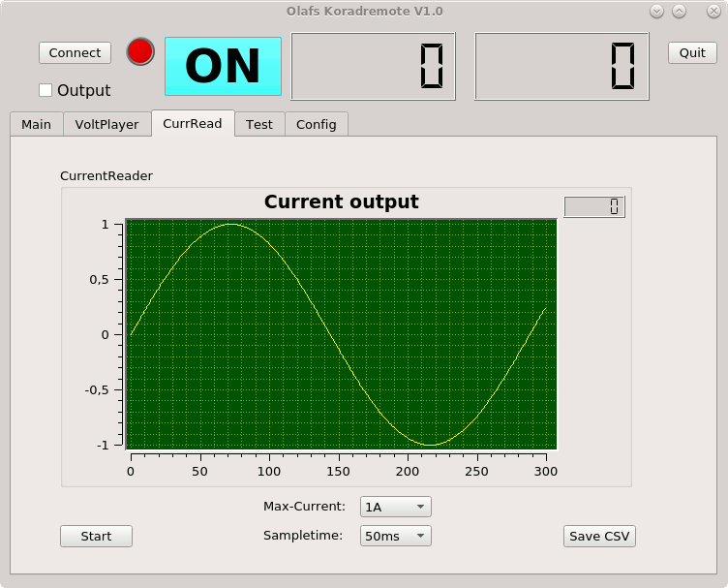Click the Connect button
Screen dimensions: 728x588
coord(75,53)
